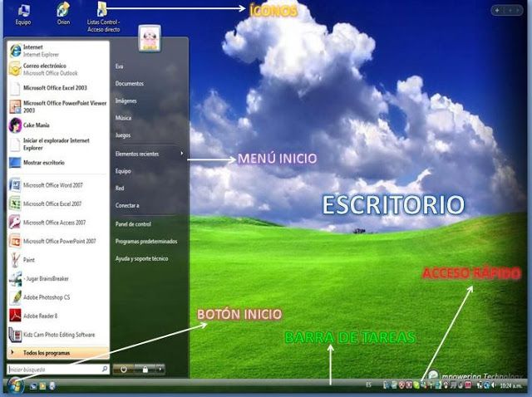
Task: Launch Microsoft Office Word 2007
Action: pos(58,185)
